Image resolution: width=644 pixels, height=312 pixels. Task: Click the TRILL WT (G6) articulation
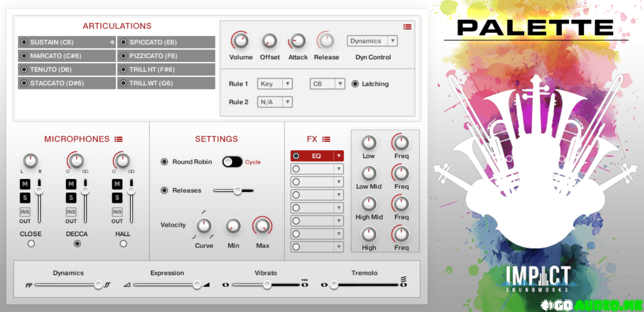coord(166,83)
